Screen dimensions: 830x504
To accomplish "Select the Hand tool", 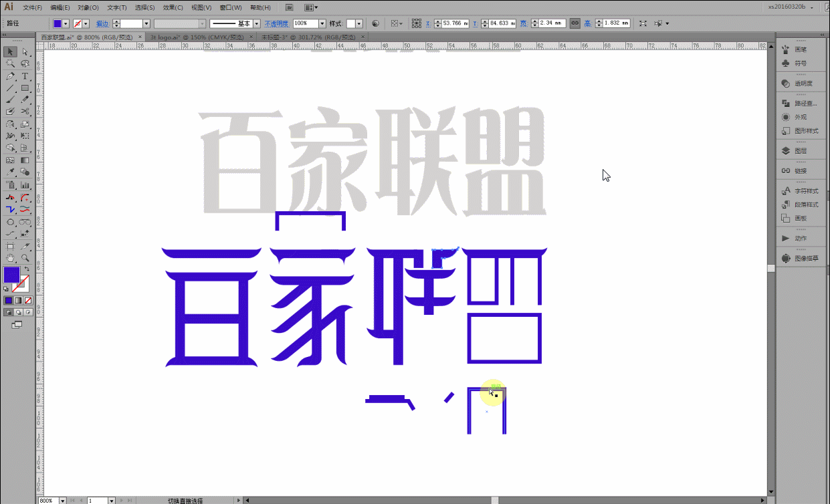I will point(11,257).
